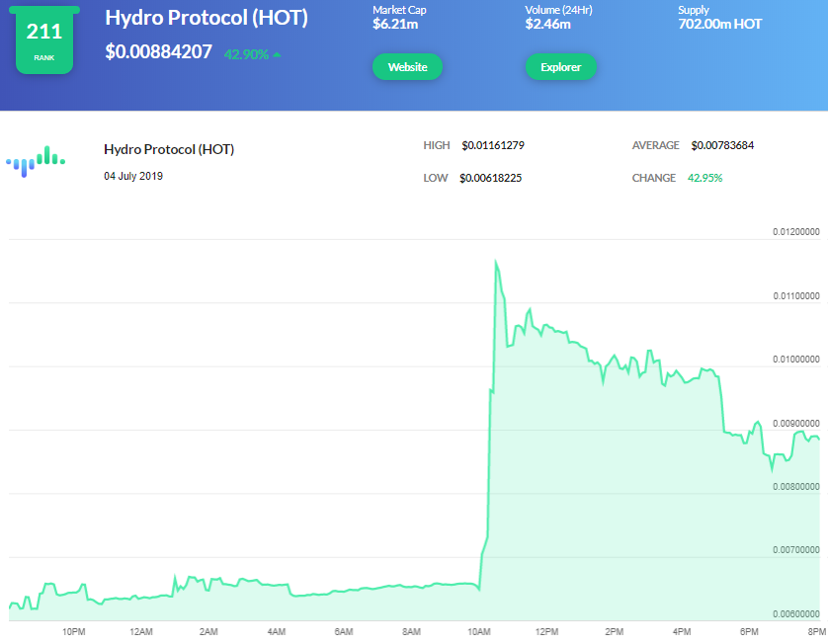The height and width of the screenshot is (644, 828).
Task: Open the Explorer button
Action: pyautogui.click(x=561, y=67)
